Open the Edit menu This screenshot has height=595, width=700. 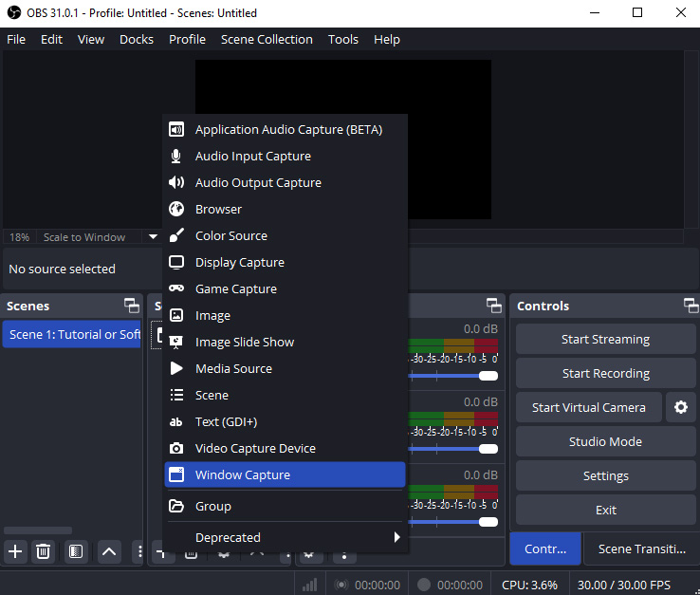52,39
